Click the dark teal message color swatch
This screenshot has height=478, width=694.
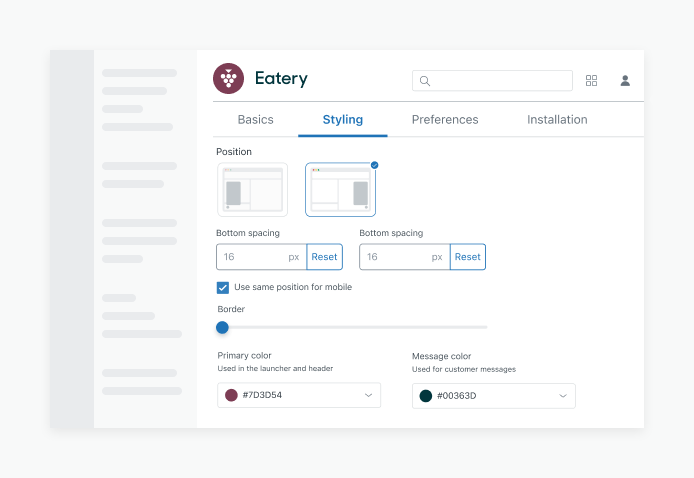pyautogui.click(x=426, y=396)
